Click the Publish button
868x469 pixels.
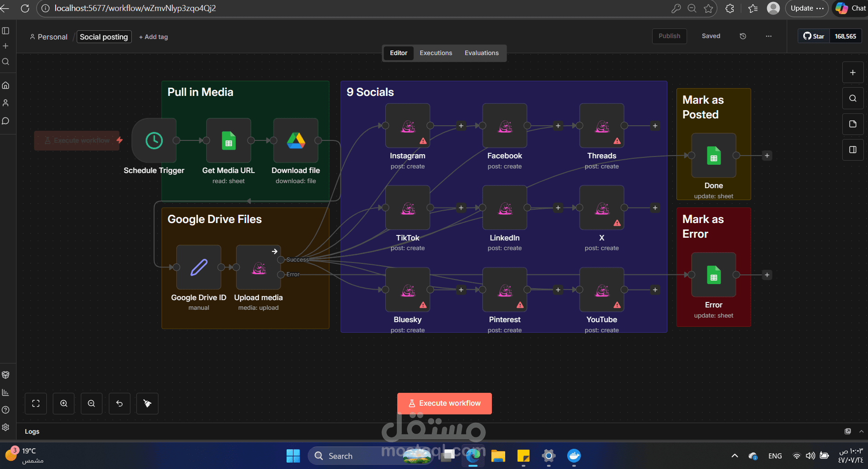670,36
